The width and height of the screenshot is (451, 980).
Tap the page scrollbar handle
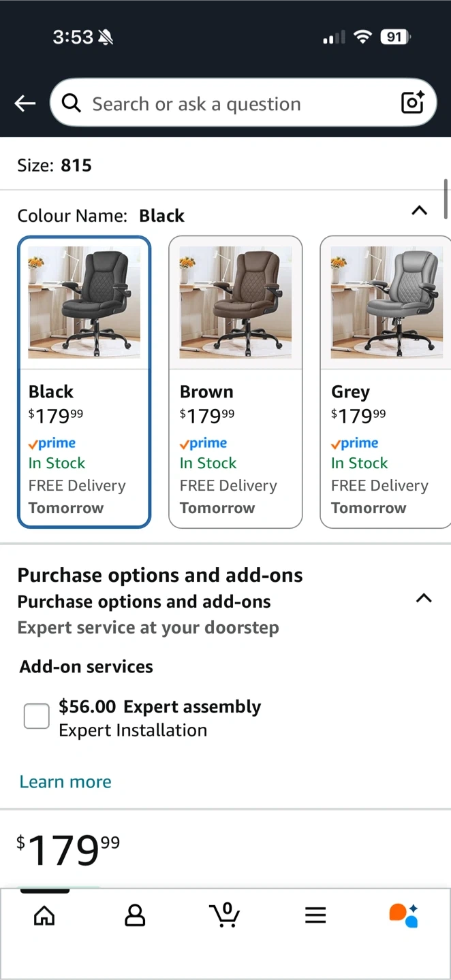(x=446, y=199)
